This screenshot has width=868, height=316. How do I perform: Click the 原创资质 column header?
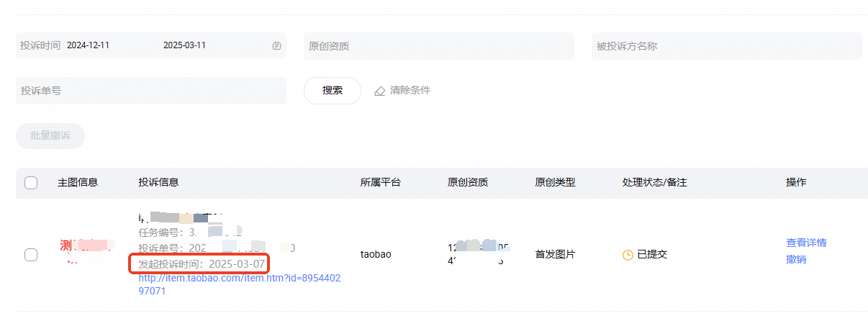tap(468, 183)
